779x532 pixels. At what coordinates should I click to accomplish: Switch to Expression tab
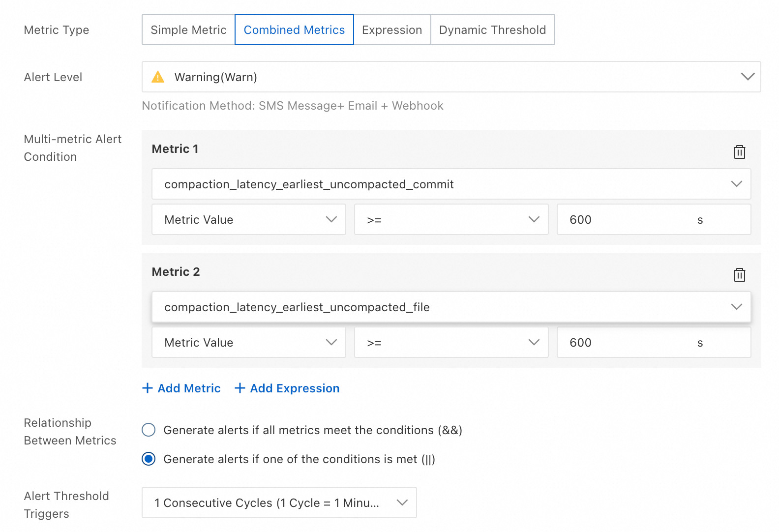click(391, 30)
